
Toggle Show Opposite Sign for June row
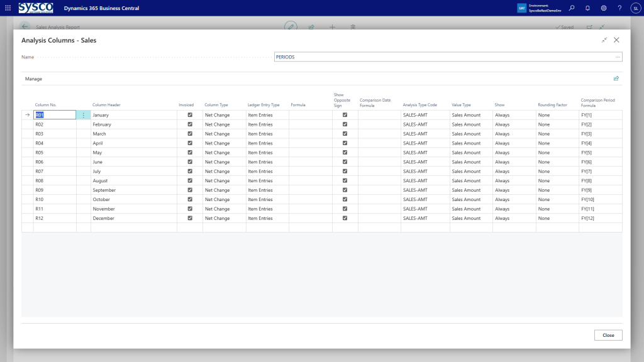[345, 162]
